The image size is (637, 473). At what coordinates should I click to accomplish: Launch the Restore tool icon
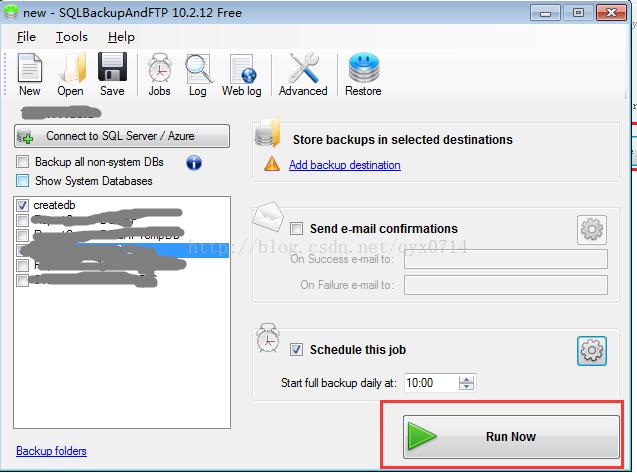click(x=363, y=75)
